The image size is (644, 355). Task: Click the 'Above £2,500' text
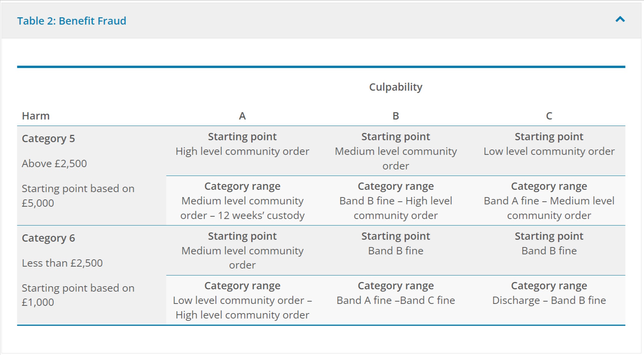[x=54, y=163]
